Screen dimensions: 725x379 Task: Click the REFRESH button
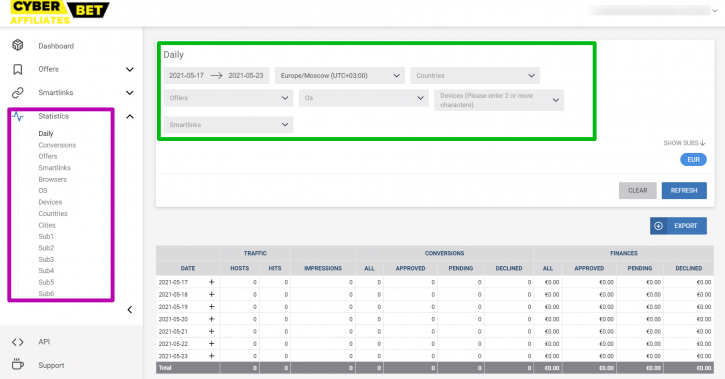coord(684,190)
